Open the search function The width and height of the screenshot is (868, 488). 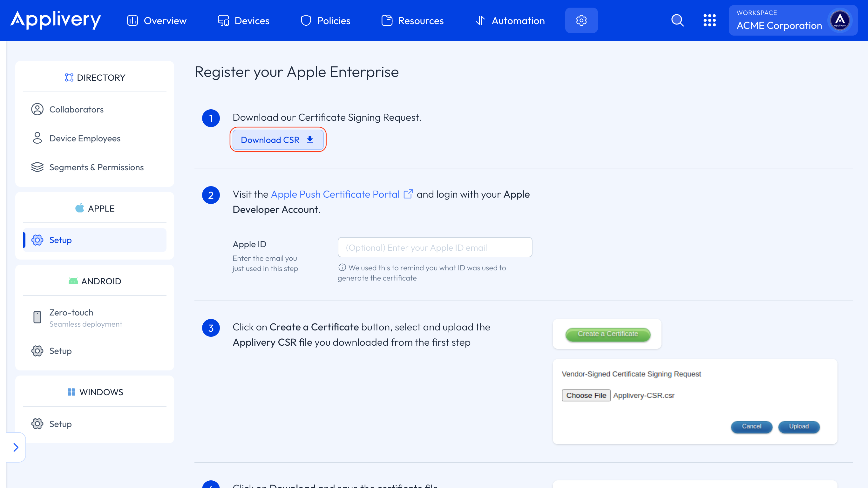click(x=677, y=20)
